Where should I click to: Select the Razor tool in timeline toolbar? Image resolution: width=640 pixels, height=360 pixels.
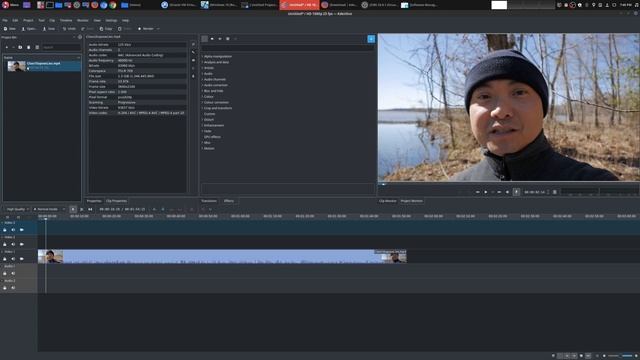pyautogui.click(x=82, y=209)
